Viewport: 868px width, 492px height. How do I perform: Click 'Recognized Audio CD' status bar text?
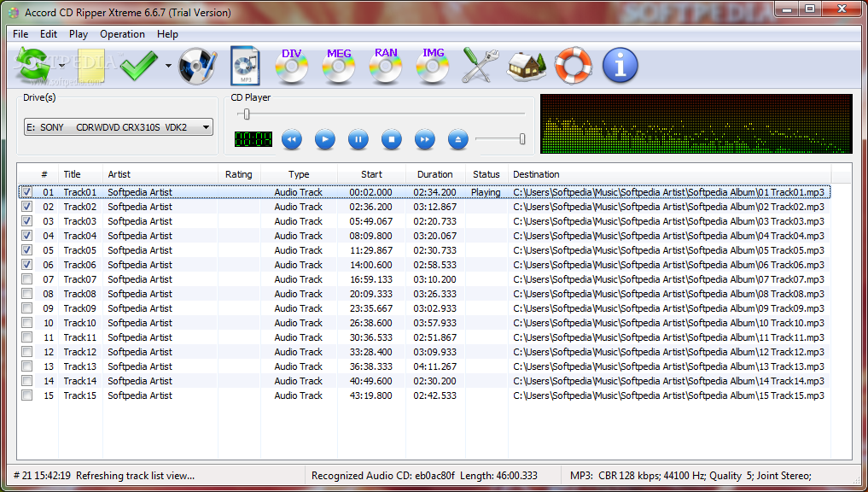pos(424,476)
